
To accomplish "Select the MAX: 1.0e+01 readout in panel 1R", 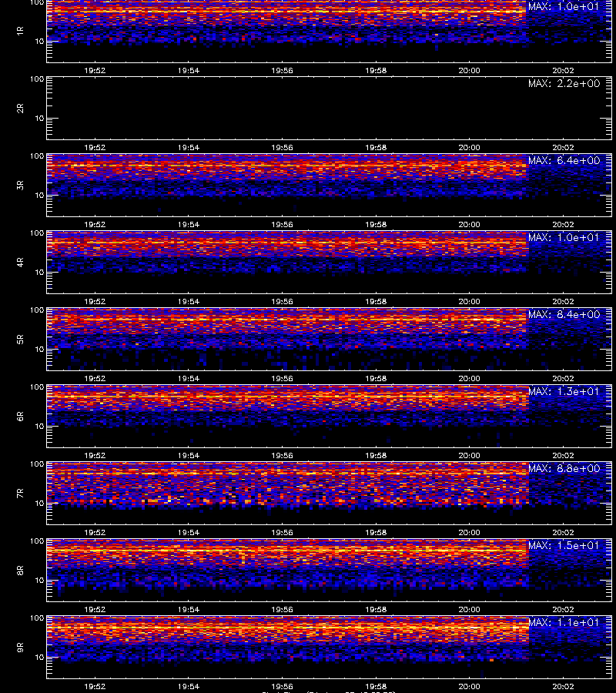I will [564, 7].
